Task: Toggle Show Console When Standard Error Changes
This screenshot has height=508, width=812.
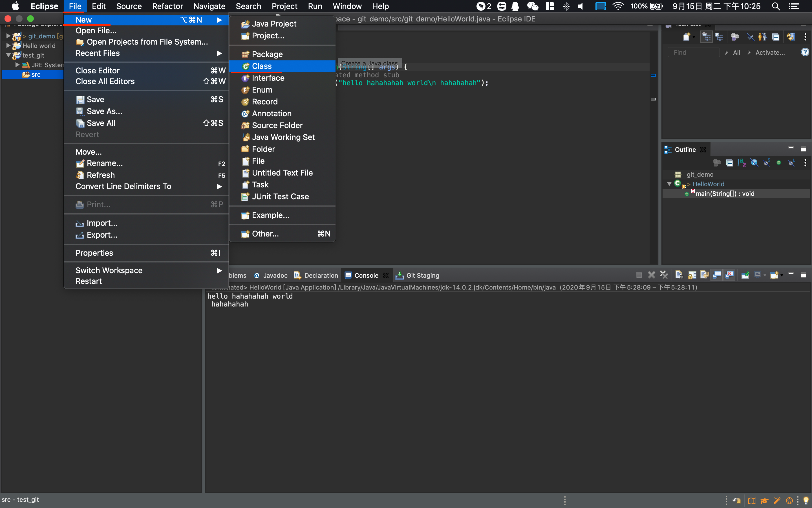Action: coord(729,275)
